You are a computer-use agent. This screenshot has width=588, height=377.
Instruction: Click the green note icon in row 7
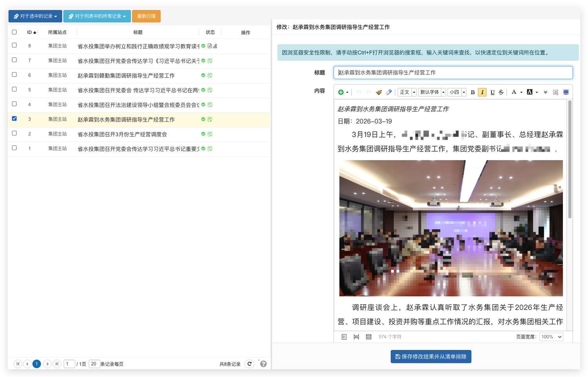coord(210,61)
